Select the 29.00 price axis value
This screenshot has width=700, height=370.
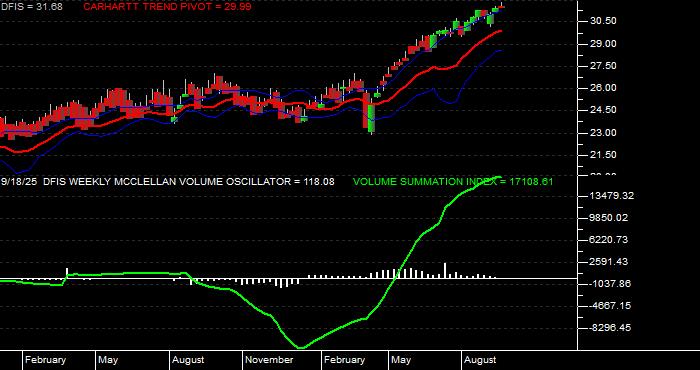603,43
